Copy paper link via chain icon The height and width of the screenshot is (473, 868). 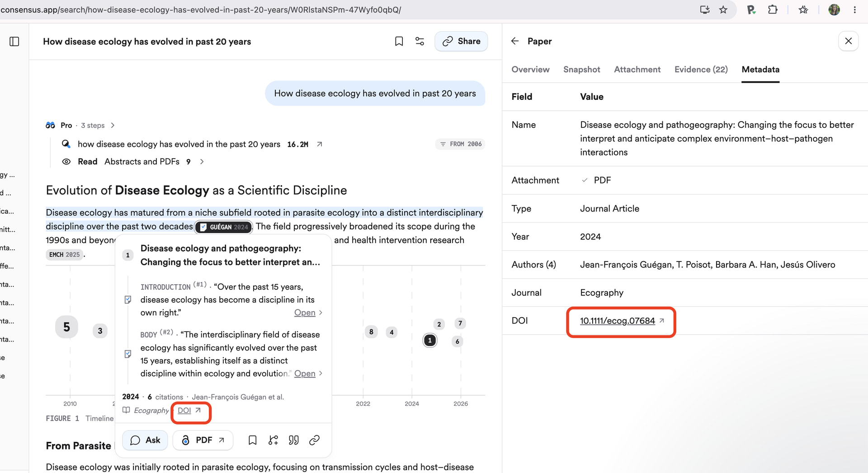pyautogui.click(x=314, y=440)
